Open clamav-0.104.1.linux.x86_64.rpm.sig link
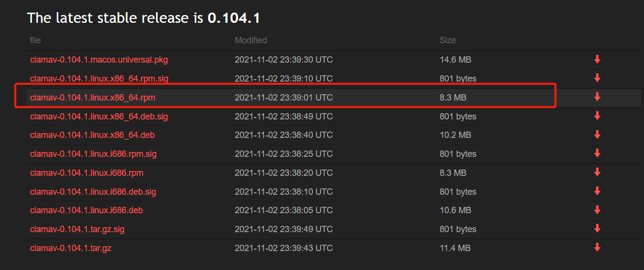 [99, 79]
